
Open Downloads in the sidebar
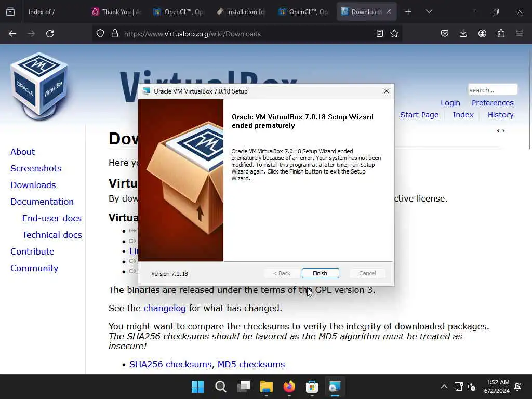point(33,185)
